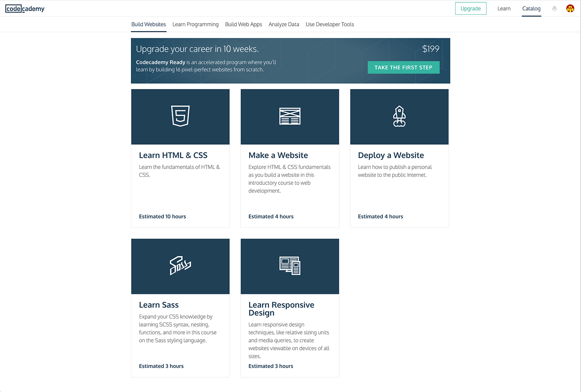This screenshot has width=581, height=392.
Task: Click the Sass logo icon
Action: tap(180, 265)
